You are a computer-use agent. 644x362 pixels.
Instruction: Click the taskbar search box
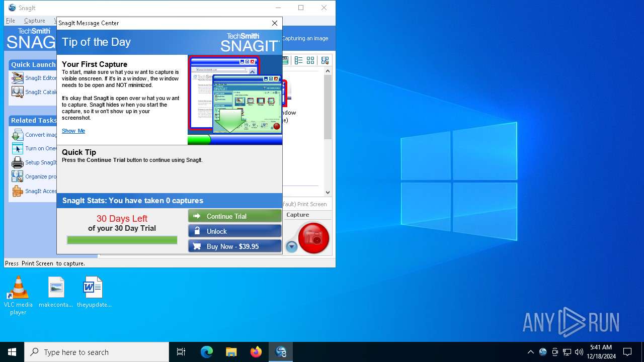coord(97,352)
